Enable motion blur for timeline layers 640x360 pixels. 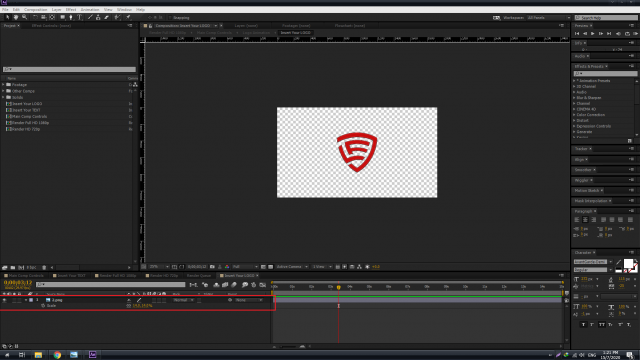(234, 284)
